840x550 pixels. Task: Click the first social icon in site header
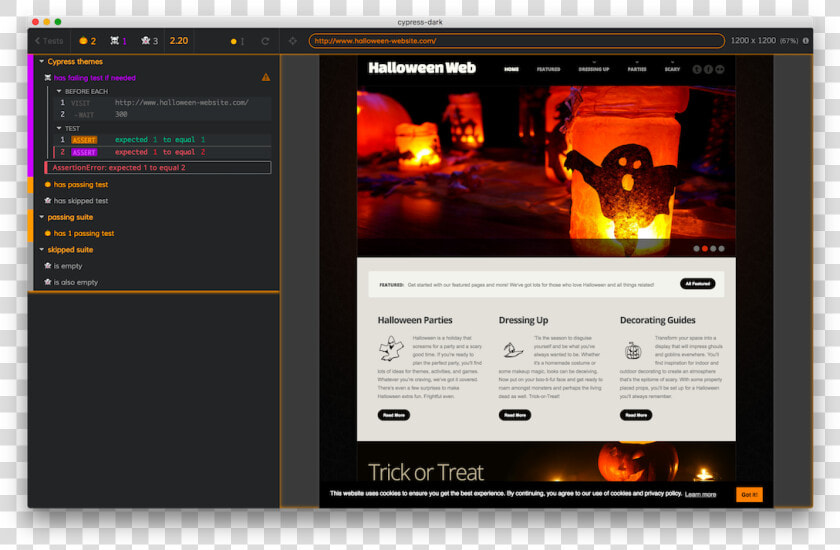tap(697, 69)
